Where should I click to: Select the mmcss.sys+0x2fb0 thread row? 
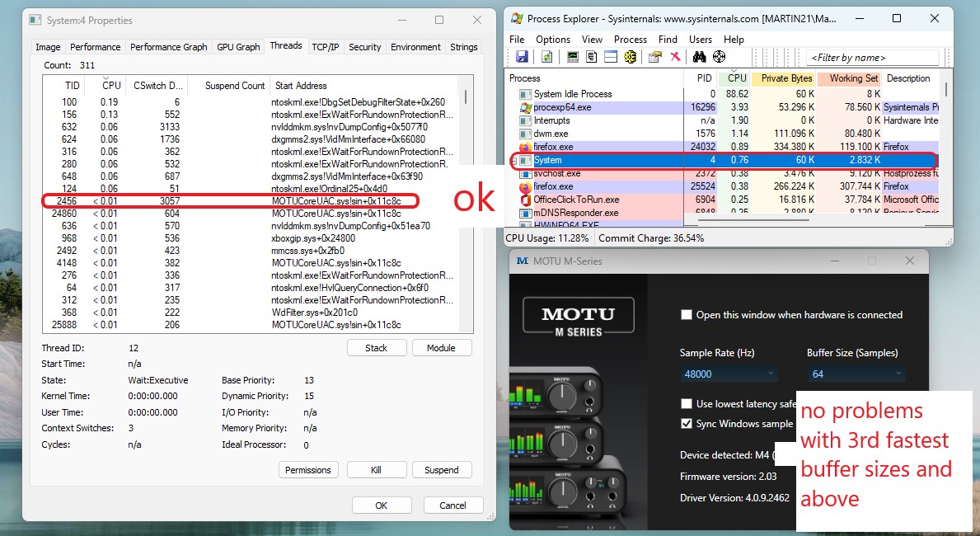click(250, 251)
